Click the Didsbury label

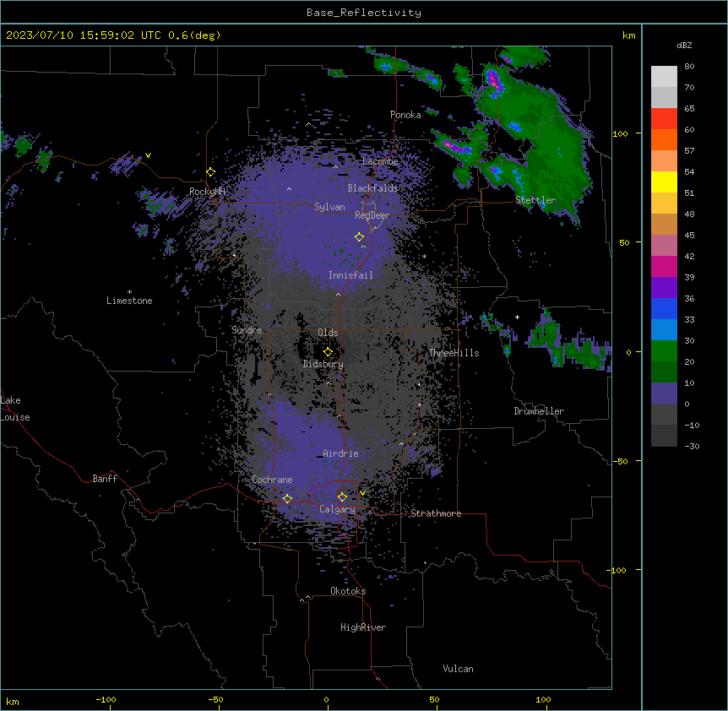click(x=323, y=364)
